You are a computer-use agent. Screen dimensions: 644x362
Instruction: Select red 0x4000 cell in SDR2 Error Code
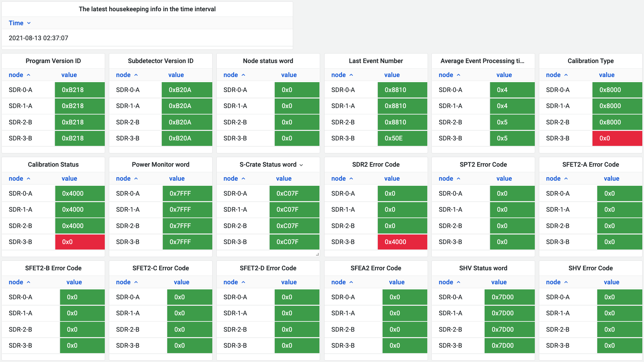click(x=402, y=242)
